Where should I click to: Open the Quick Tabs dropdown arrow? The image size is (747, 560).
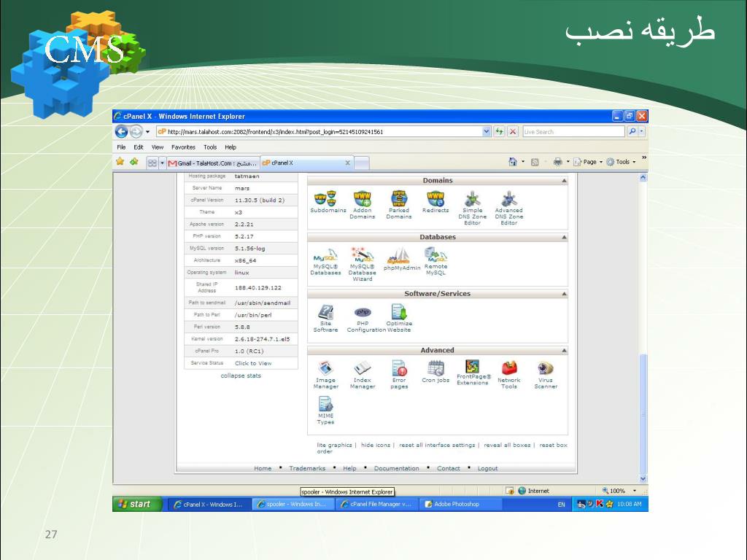pos(162,163)
